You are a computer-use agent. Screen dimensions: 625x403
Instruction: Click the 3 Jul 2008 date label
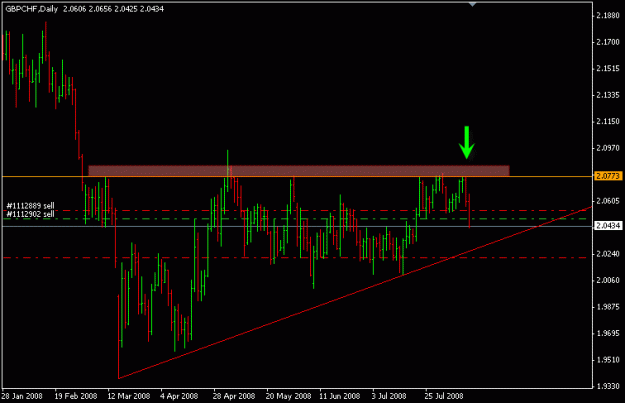(x=389, y=396)
